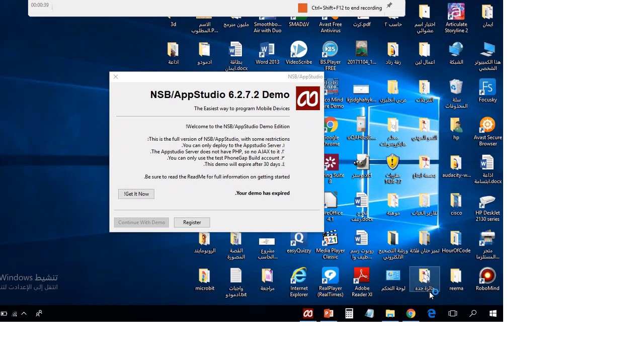Select the uOAH8zsG... desktop file

pos(362,129)
